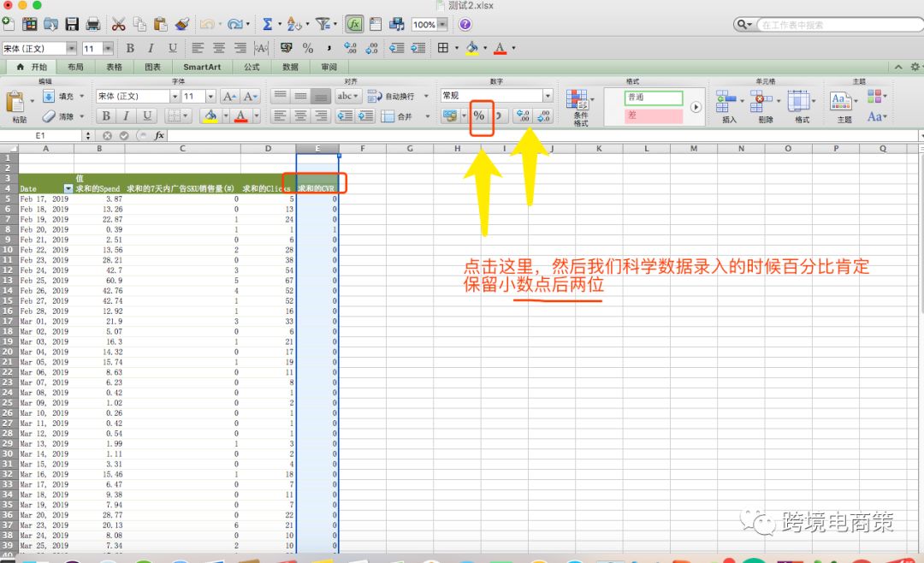The height and width of the screenshot is (563, 924).
Task: Redo the last action with redo arrow
Action: point(235,24)
